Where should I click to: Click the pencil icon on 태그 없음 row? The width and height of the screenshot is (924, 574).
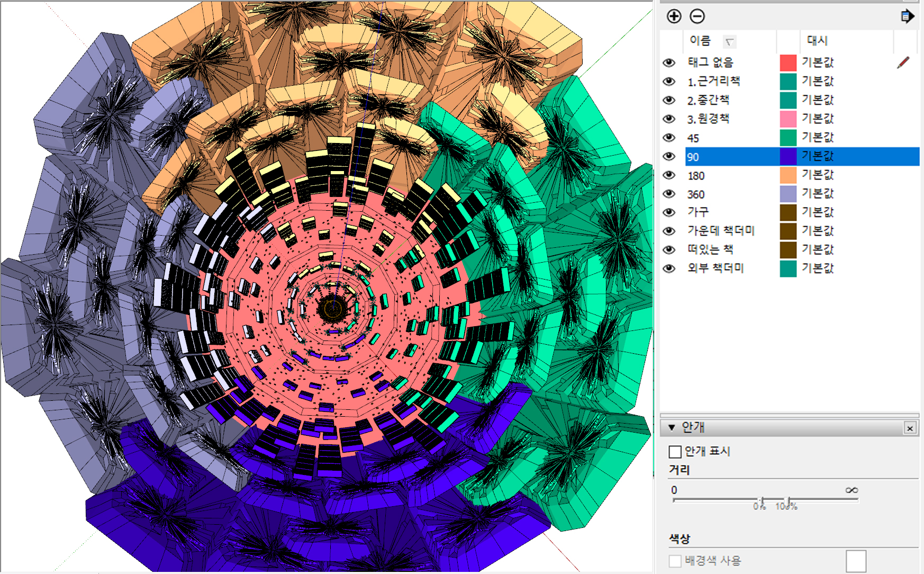[x=903, y=62]
